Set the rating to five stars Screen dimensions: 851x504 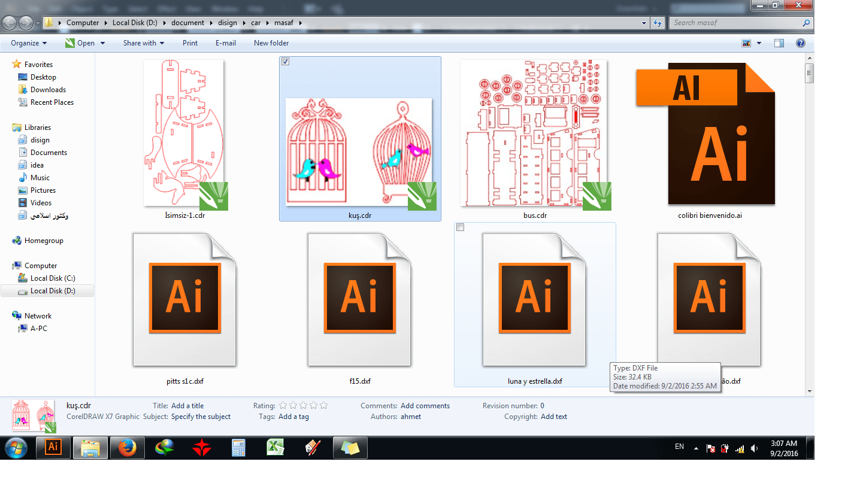(324, 406)
